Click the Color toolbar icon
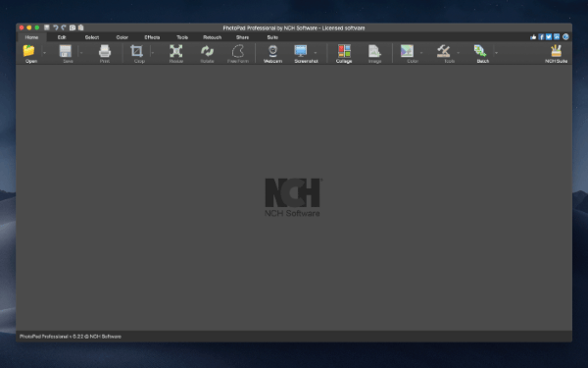Viewport: 588px width, 368px height. point(407,51)
